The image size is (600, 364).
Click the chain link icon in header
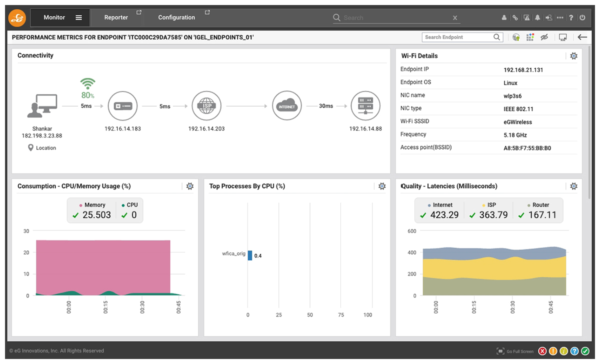[x=515, y=17]
